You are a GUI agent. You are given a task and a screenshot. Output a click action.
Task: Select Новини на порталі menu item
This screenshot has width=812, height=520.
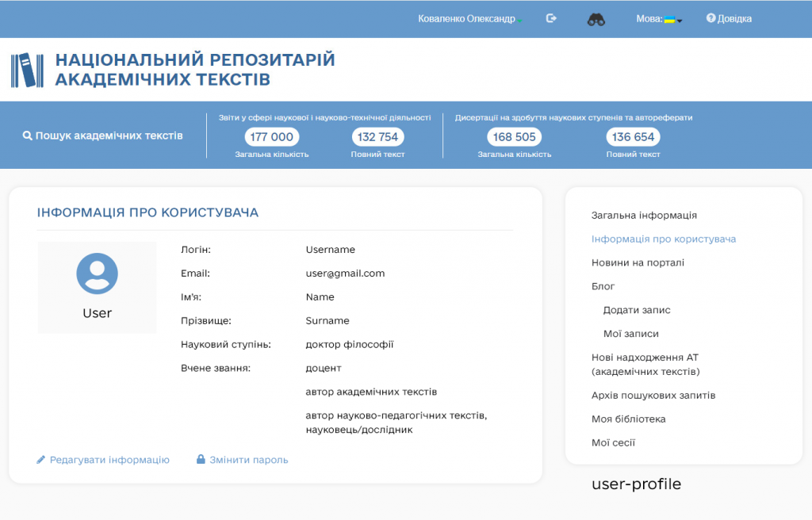point(638,263)
